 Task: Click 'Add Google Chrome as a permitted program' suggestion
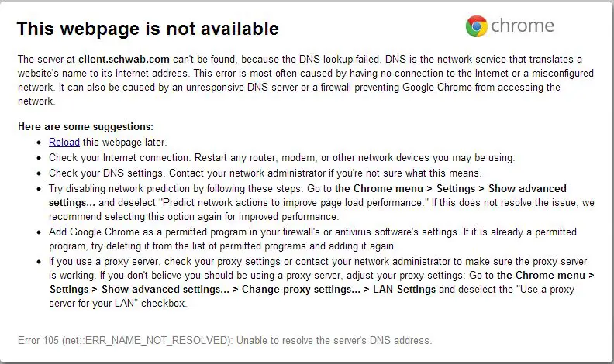[x=312, y=239]
